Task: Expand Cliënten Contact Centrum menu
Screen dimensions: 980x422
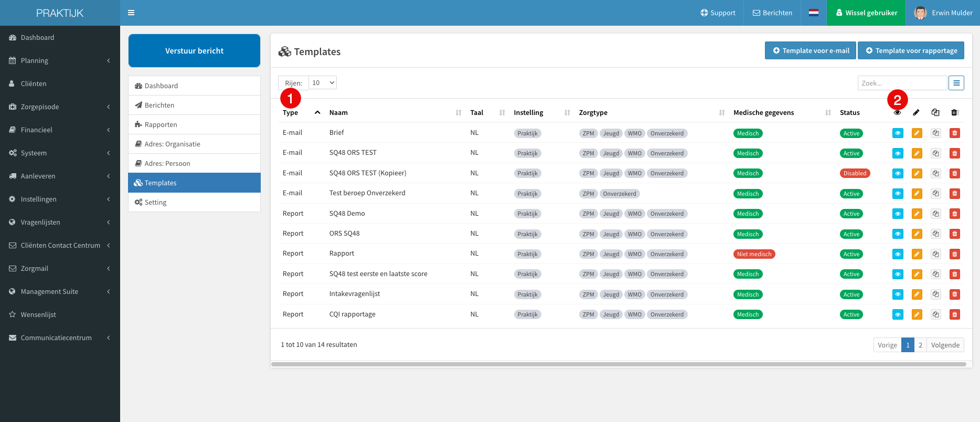Action: 60,245
